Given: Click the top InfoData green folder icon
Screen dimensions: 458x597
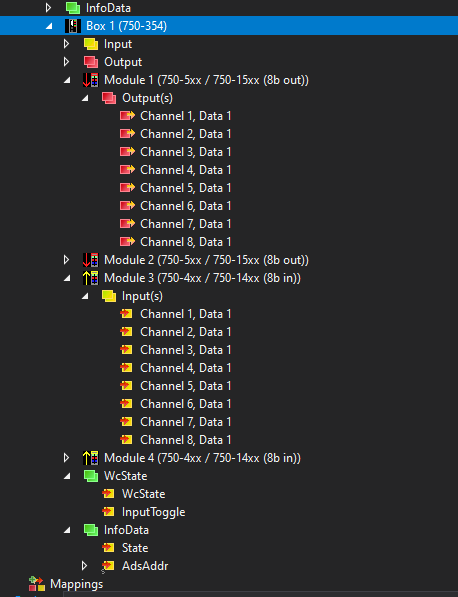Looking at the screenshot, I should (x=72, y=8).
